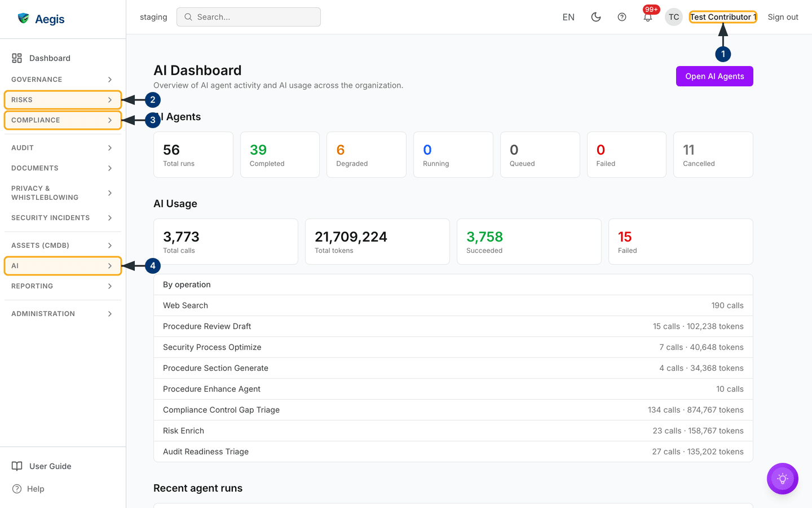Screen dimensions: 812x508
Task: Expand the Compliance section chevron
Action: pyautogui.click(x=110, y=120)
